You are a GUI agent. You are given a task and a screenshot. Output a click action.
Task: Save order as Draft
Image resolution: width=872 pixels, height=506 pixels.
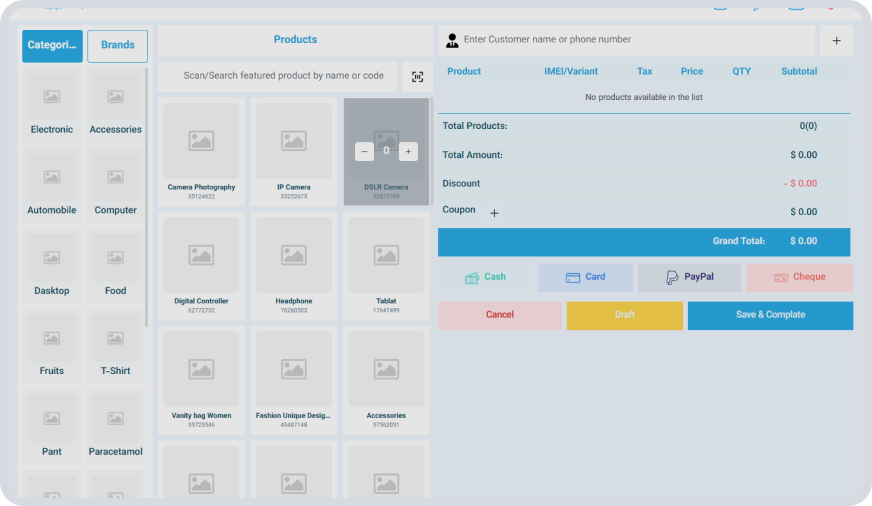[624, 315]
